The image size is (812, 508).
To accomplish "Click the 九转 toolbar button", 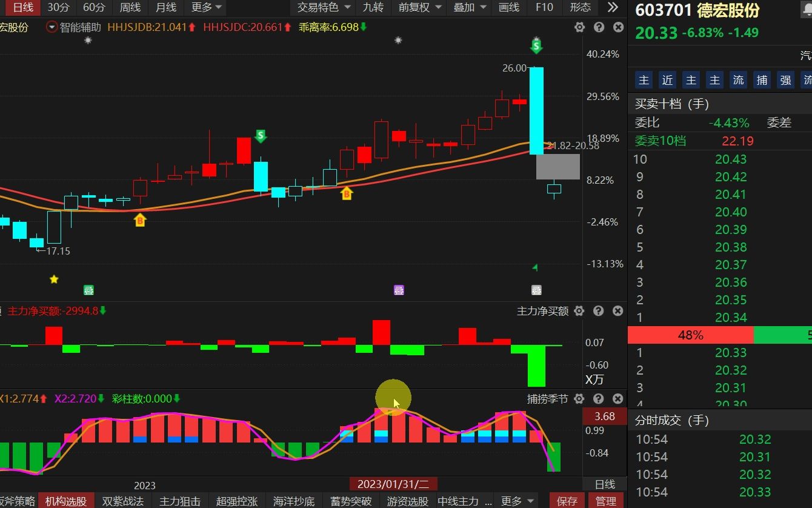I will point(373,7).
